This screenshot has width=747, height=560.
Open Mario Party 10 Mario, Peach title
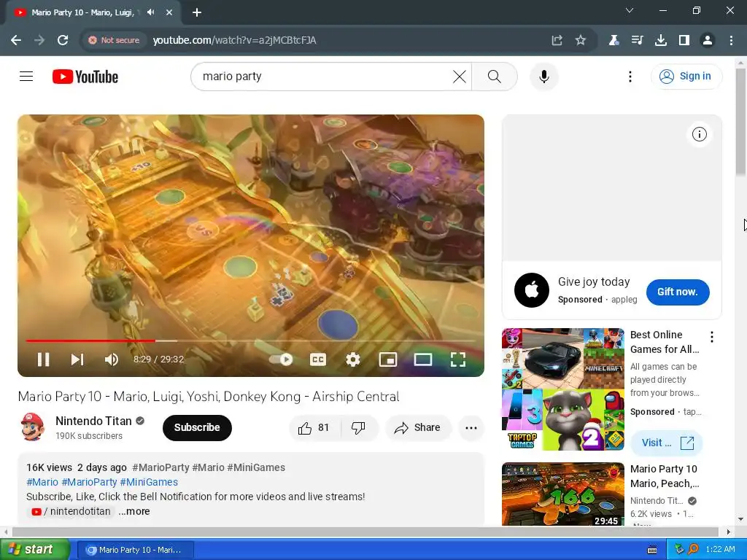665,476
